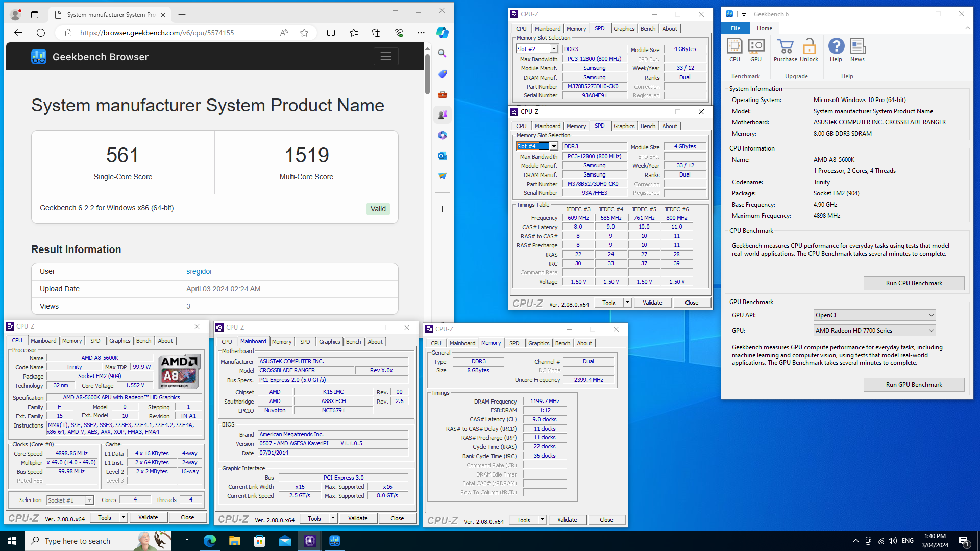
Task: Click the Geekbench Browser logo link
Action: tap(90, 57)
